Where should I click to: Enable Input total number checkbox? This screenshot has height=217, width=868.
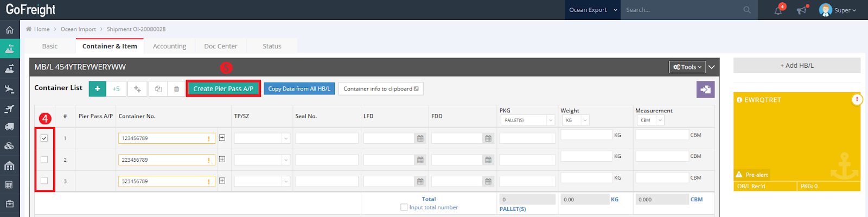[404, 207]
